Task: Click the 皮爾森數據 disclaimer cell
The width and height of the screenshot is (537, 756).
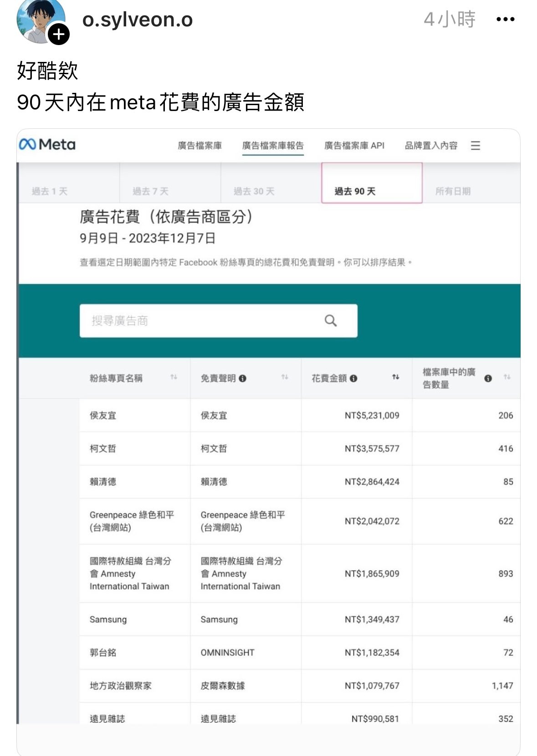Action: [223, 686]
